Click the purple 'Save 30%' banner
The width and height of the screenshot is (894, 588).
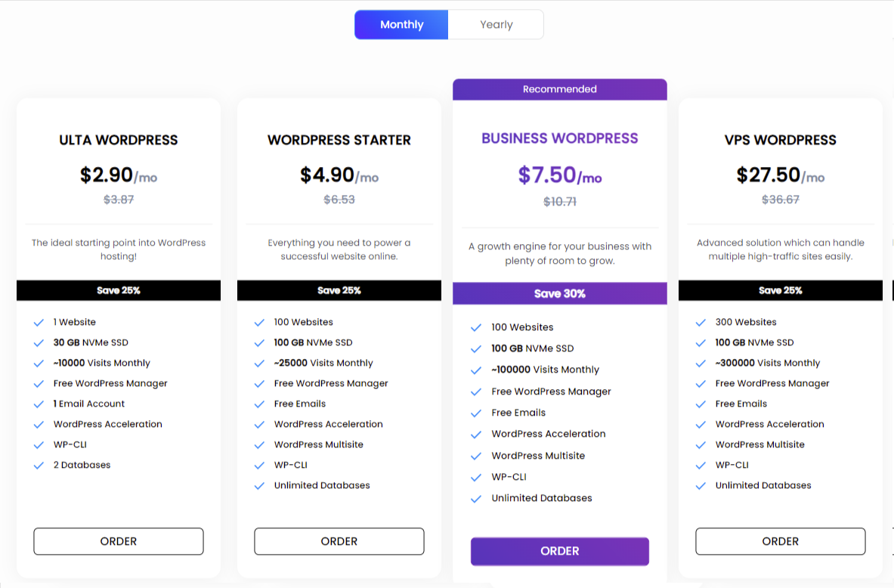coord(560,293)
